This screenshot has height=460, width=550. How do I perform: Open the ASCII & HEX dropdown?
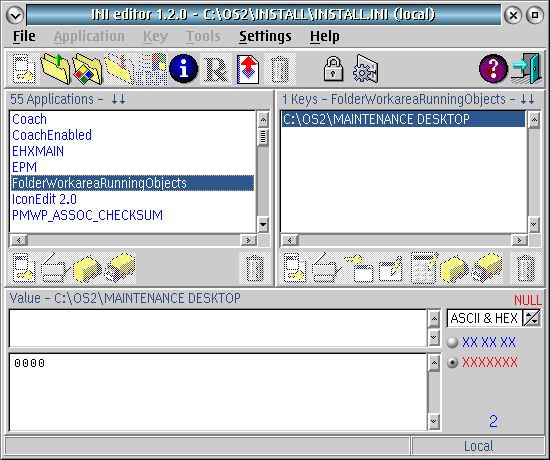point(532,318)
